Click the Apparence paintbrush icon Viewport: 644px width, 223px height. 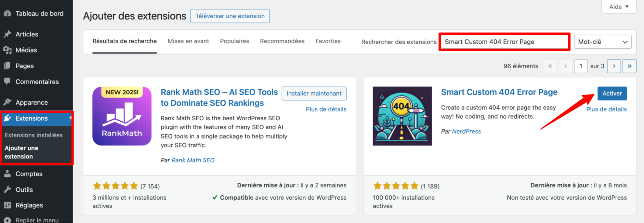click(x=7, y=102)
